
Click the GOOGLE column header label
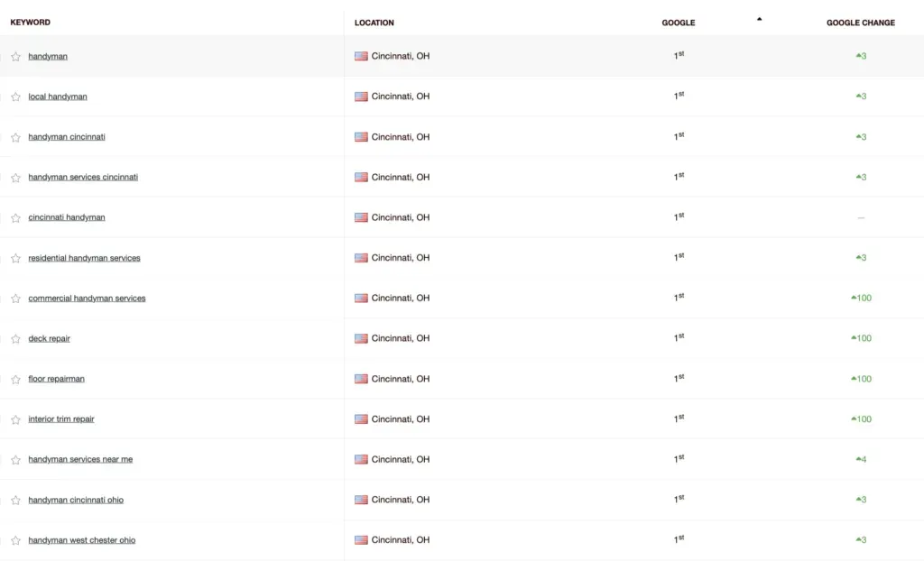678,23
